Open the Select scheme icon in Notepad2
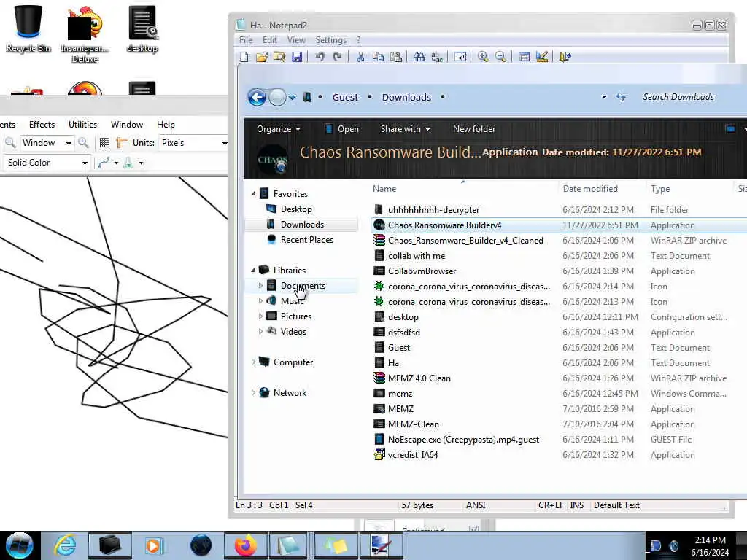747x560 pixels. pos(524,57)
